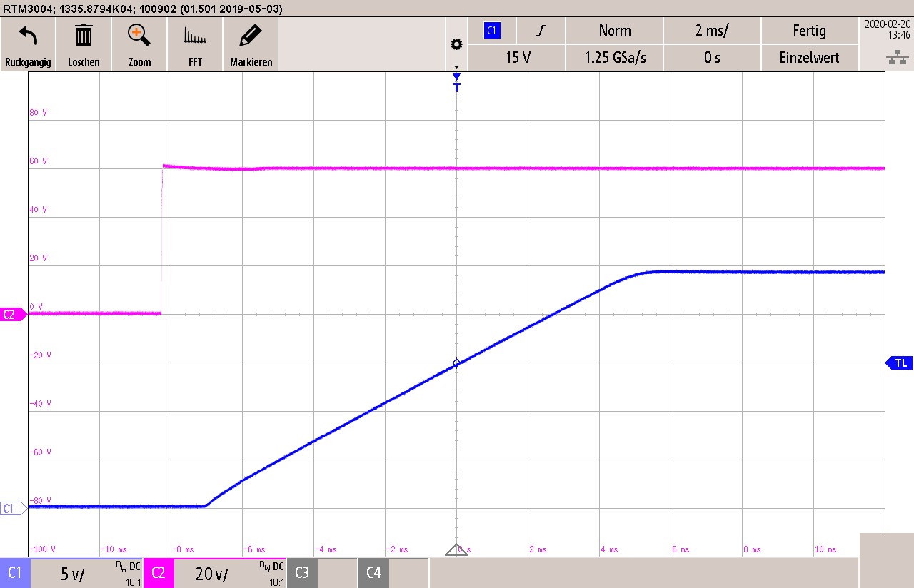914x588 pixels.
Task: Open the Norm trigger mode selector
Action: click(615, 31)
